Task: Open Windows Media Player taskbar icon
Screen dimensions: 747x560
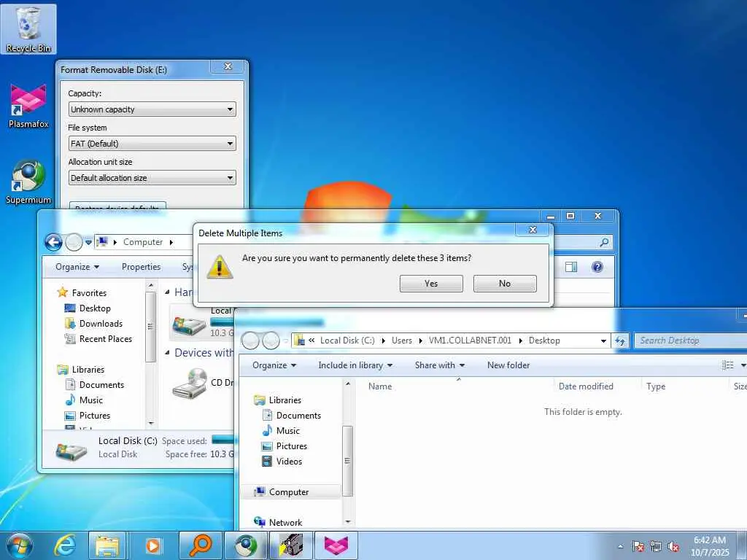Action: [x=152, y=545]
